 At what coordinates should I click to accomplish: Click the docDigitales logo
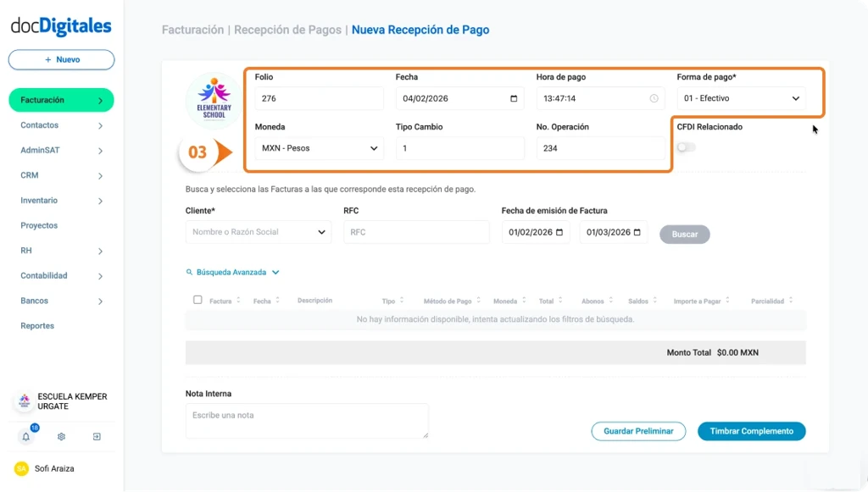pyautogui.click(x=61, y=26)
